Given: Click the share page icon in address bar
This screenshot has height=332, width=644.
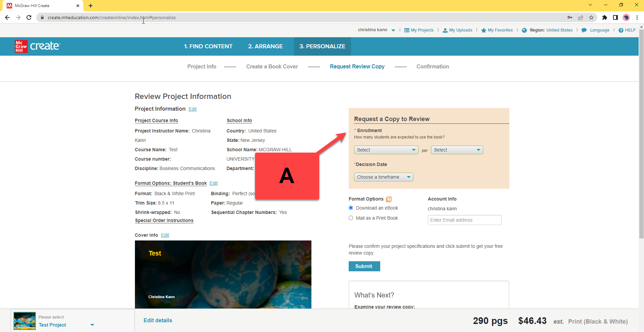Looking at the screenshot, I should pyautogui.click(x=581, y=17).
